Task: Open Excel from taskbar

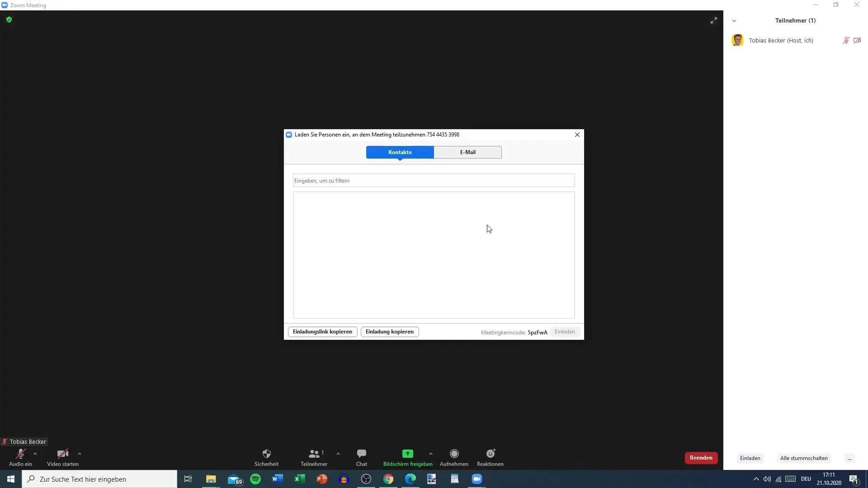Action: coord(300,479)
